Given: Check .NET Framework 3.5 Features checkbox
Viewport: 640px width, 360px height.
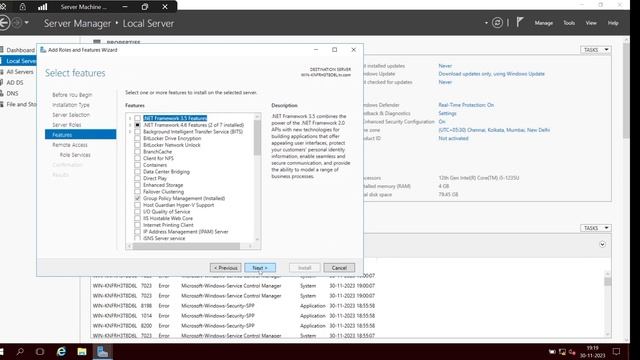Looking at the screenshot, I should tap(138, 118).
